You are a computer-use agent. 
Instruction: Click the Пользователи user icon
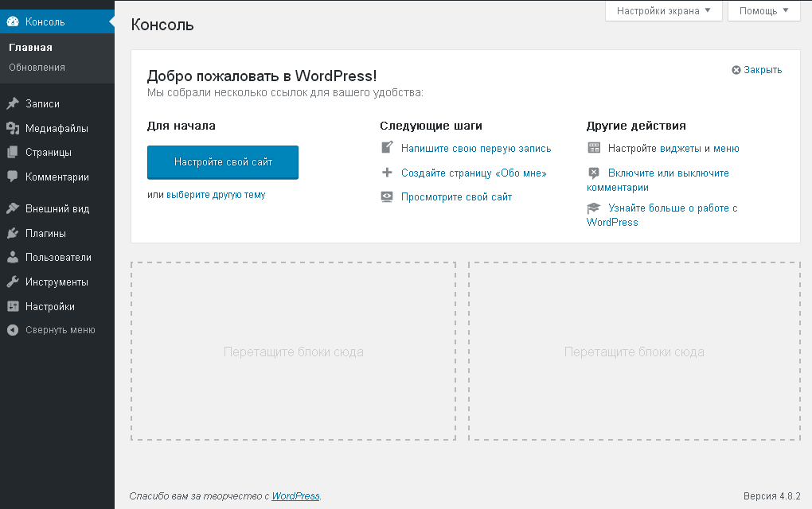pyautogui.click(x=13, y=258)
